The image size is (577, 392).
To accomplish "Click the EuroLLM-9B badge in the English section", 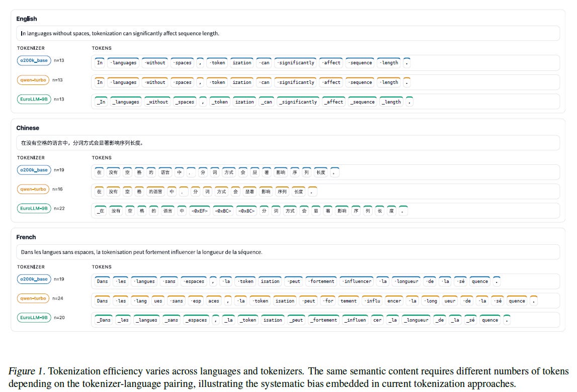I will [x=34, y=100].
